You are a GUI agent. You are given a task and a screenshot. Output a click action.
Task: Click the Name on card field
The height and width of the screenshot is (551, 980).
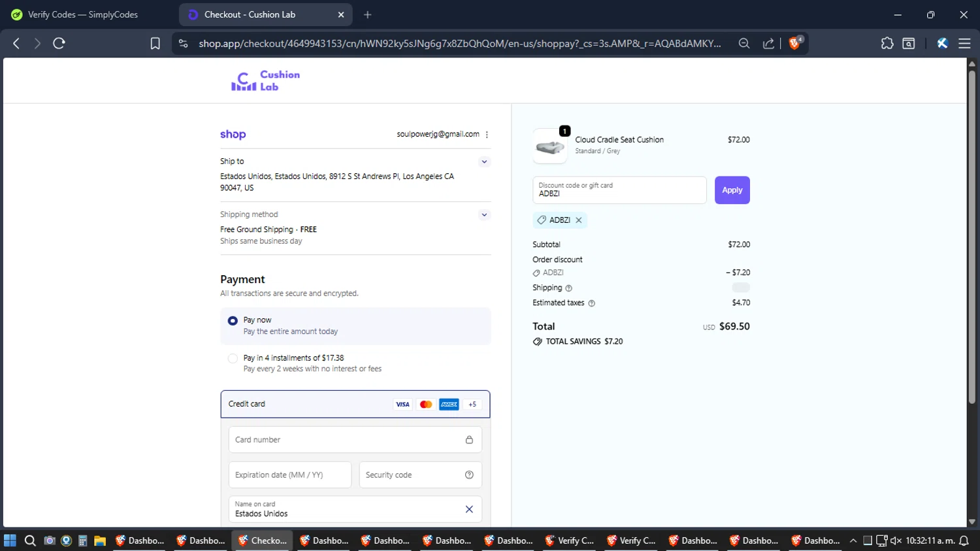pos(355,509)
